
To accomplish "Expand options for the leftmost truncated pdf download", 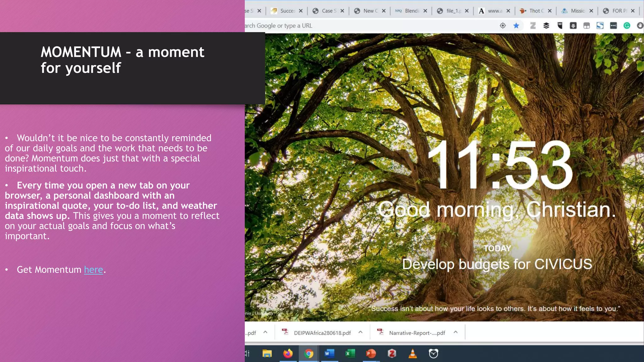I will (x=265, y=332).
